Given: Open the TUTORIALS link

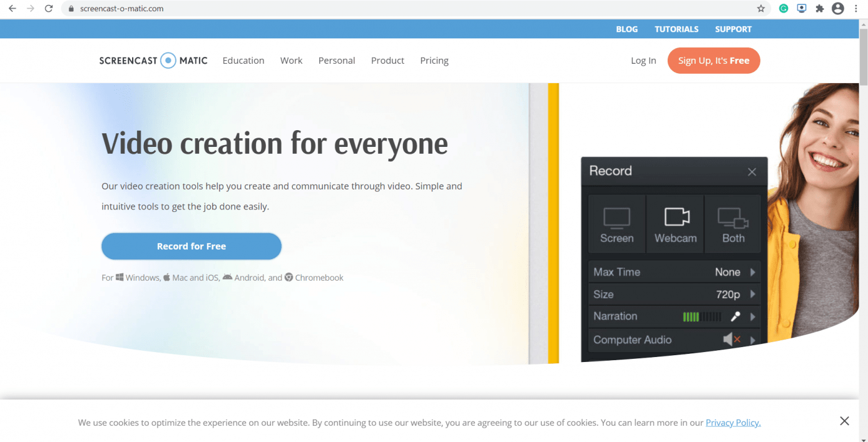Looking at the screenshot, I should click(676, 29).
